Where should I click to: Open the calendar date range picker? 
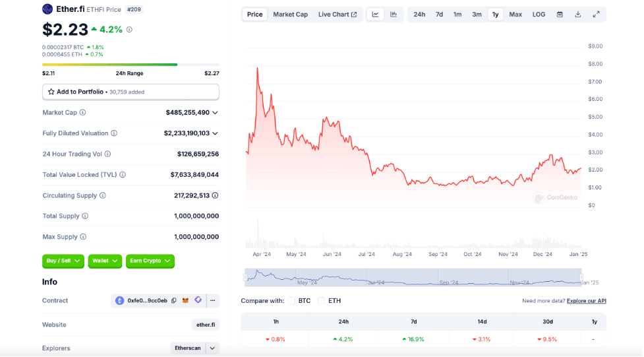click(x=560, y=15)
